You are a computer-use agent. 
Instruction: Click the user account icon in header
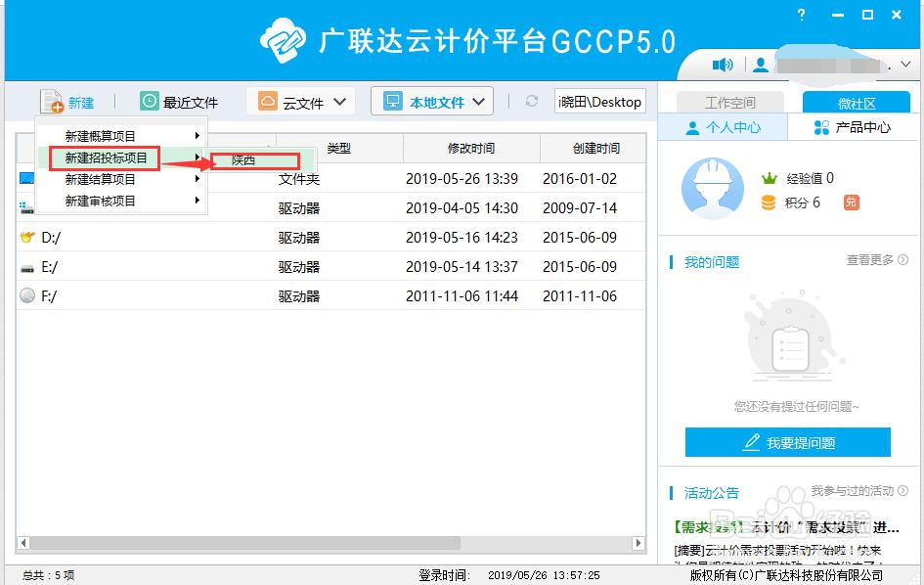pos(760,65)
